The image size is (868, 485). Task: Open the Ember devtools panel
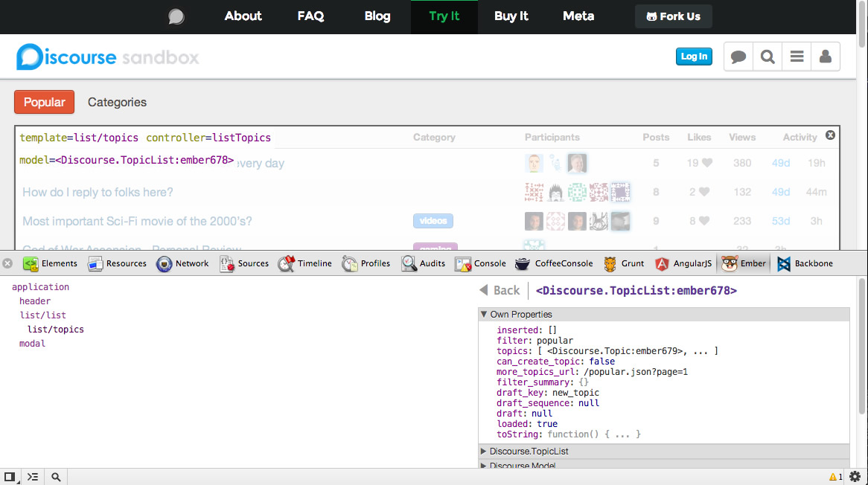[x=744, y=263]
